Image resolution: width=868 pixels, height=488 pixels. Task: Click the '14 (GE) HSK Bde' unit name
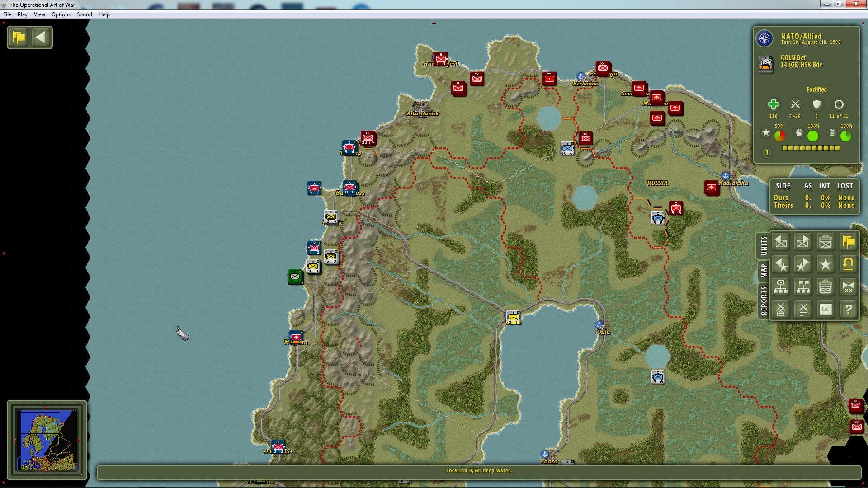click(802, 65)
